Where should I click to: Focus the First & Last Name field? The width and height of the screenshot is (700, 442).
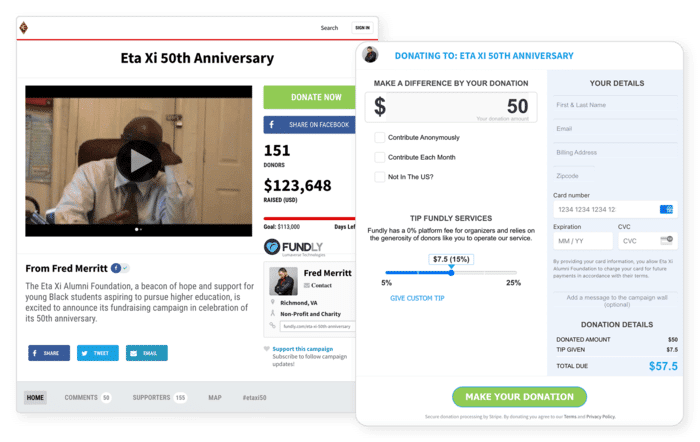[x=615, y=105]
